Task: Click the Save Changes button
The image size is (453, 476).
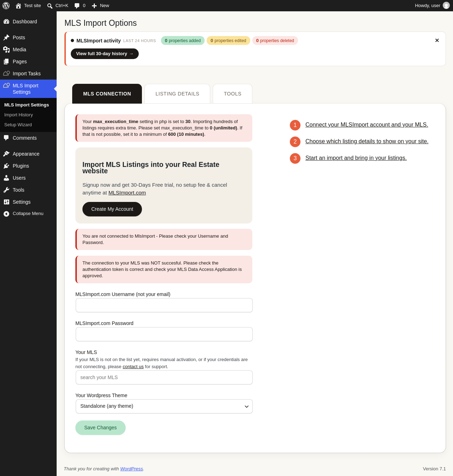Action: coord(101,428)
